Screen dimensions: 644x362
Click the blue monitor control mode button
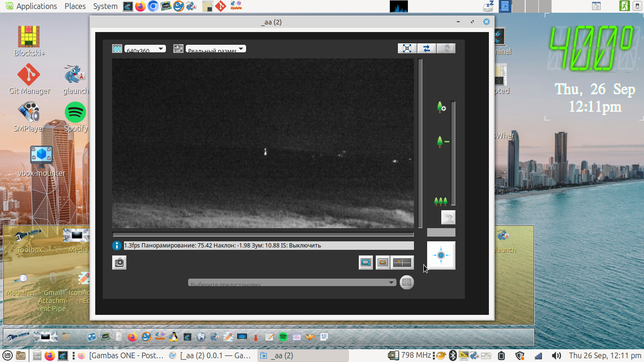366,263
